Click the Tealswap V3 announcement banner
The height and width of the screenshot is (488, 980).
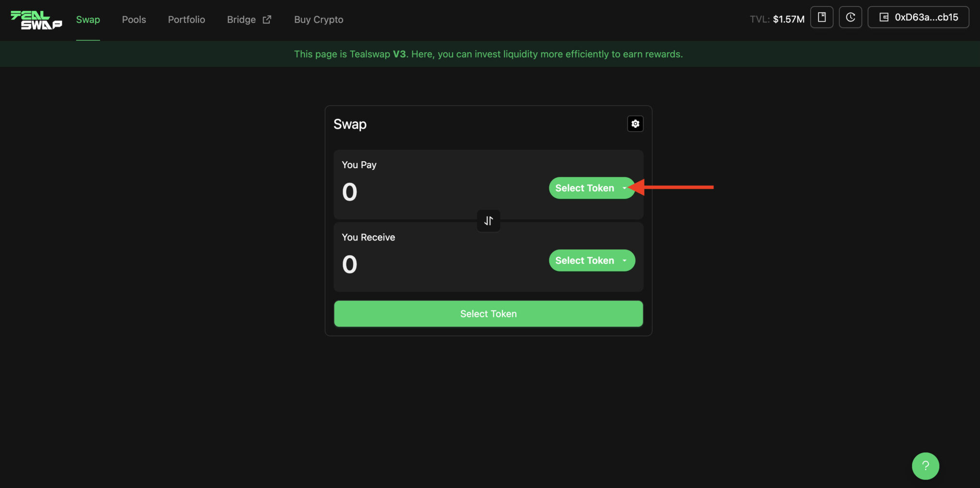tap(488, 54)
